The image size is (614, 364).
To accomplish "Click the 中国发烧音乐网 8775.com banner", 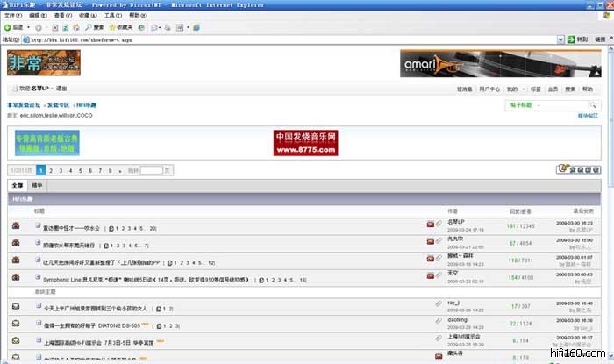I will coord(306,143).
